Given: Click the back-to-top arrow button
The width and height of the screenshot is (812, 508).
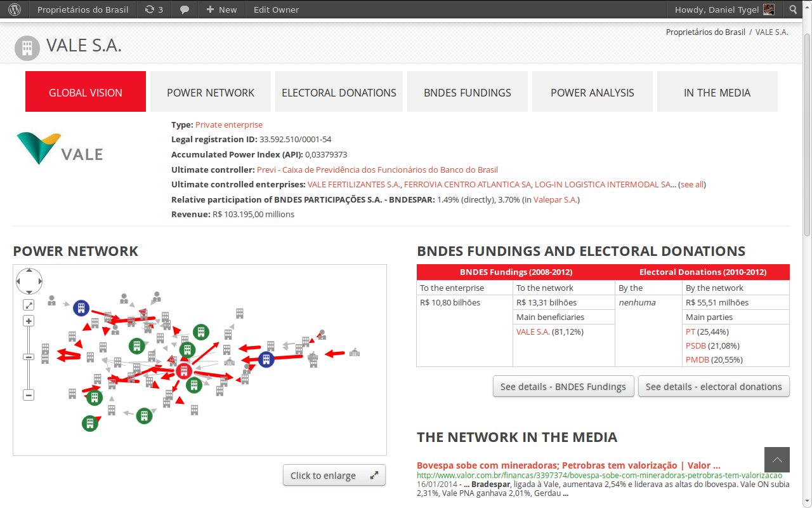Looking at the screenshot, I should coord(777,460).
